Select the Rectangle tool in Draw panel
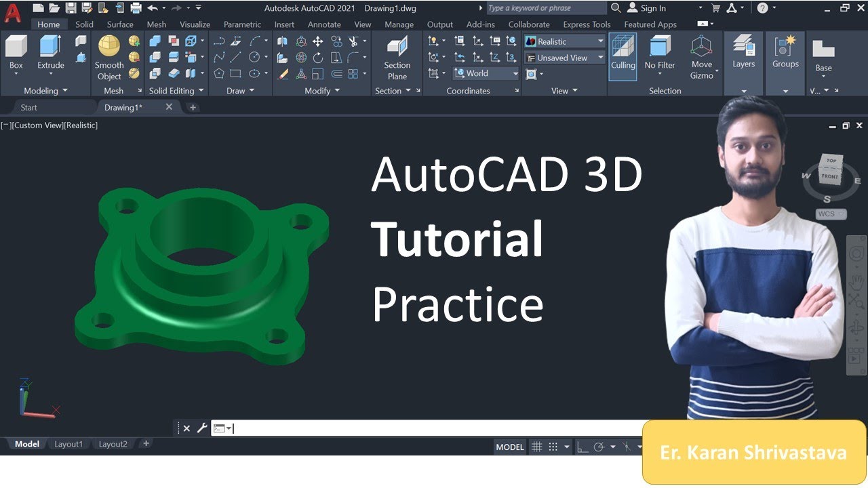 [x=235, y=74]
